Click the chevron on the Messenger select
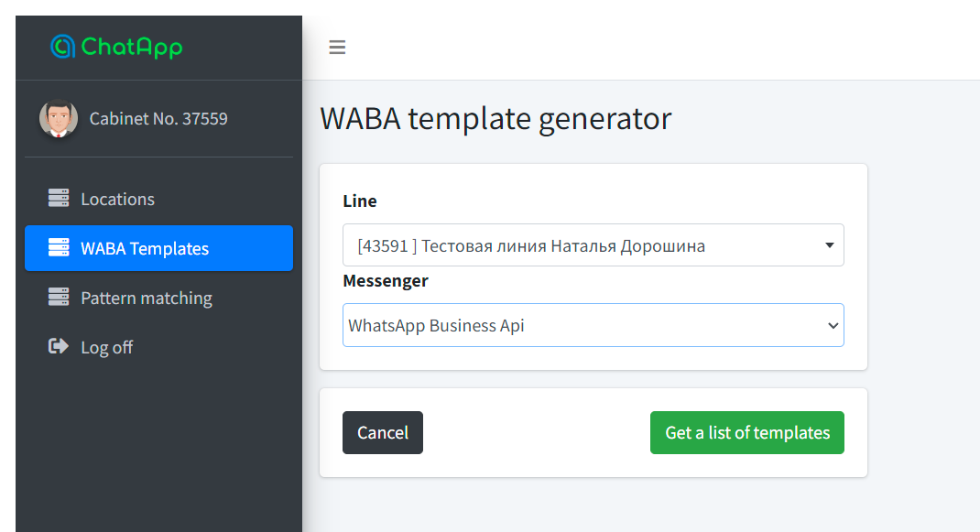 pyautogui.click(x=832, y=325)
